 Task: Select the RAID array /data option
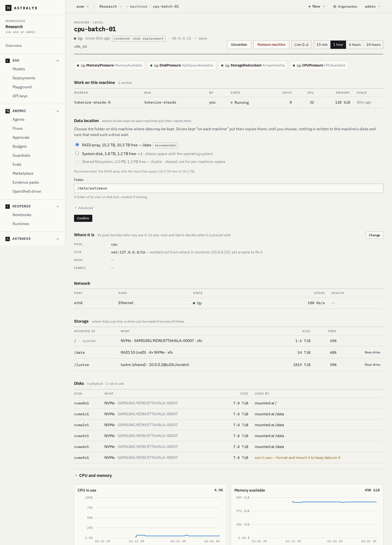click(77, 145)
